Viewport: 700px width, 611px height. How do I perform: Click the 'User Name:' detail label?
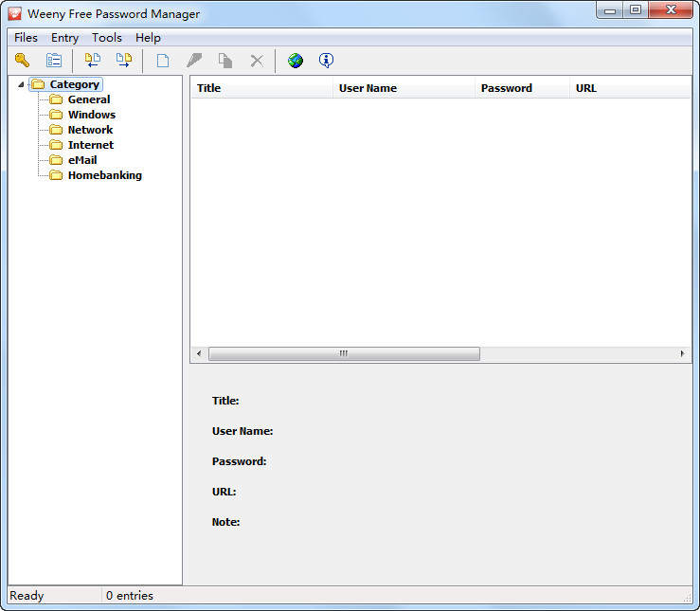click(242, 431)
